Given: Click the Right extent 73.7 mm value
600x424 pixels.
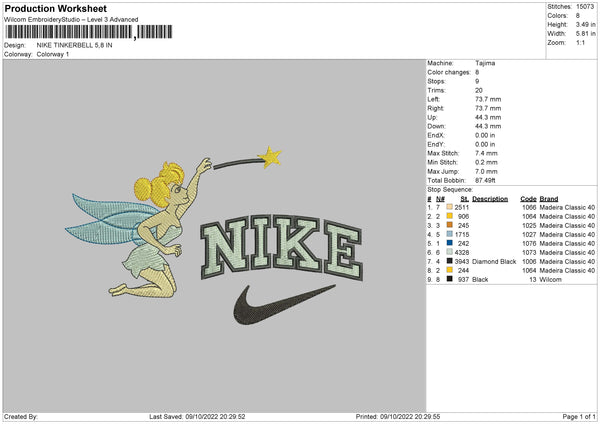Looking at the screenshot, I should tap(488, 108).
